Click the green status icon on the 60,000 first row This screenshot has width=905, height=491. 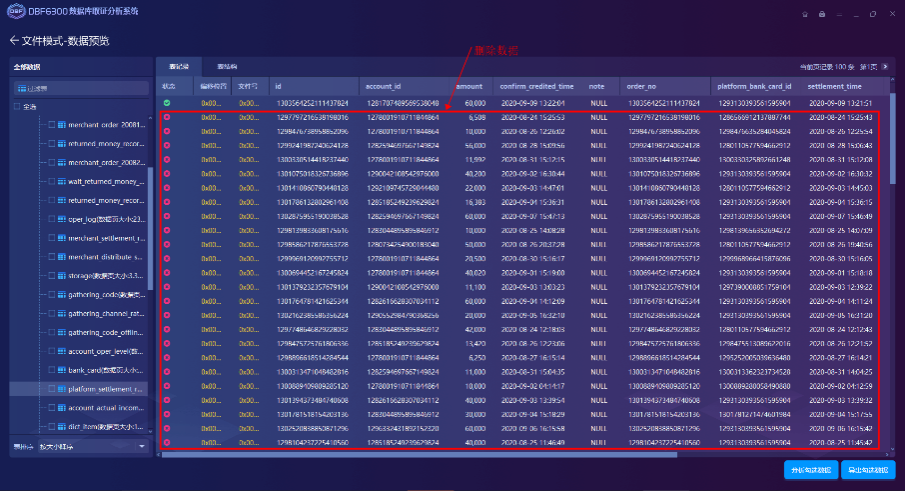(167, 103)
